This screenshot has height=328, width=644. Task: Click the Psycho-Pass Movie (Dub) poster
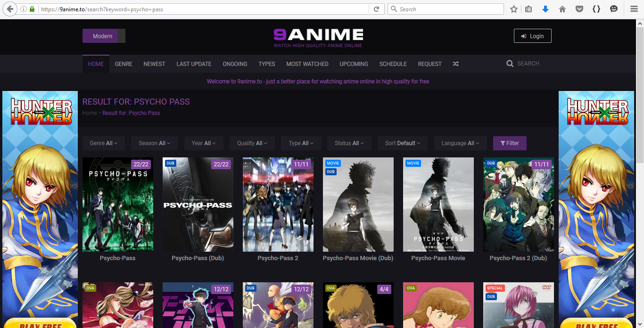[x=358, y=205]
